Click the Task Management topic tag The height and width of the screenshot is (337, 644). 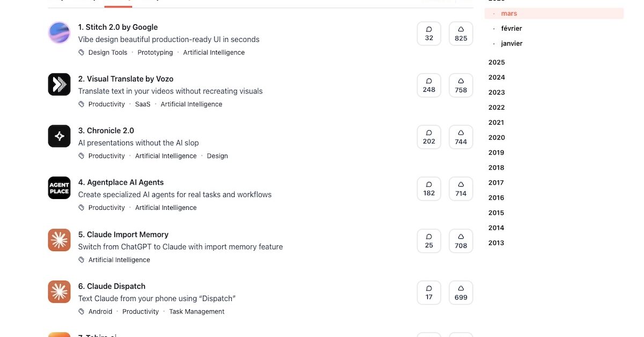pyautogui.click(x=196, y=312)
